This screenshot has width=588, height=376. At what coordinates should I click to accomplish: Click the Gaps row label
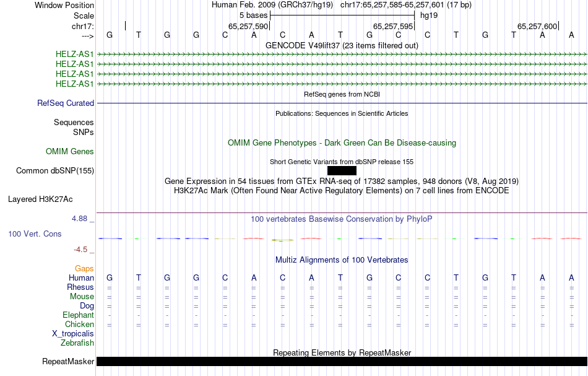pos(84,268)
